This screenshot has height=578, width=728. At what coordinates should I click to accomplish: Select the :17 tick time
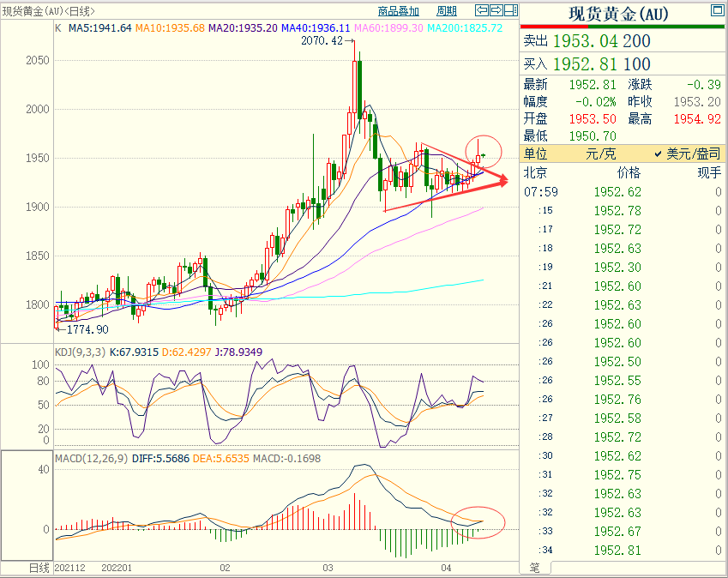pyautogui.click(x=545, y=229)
